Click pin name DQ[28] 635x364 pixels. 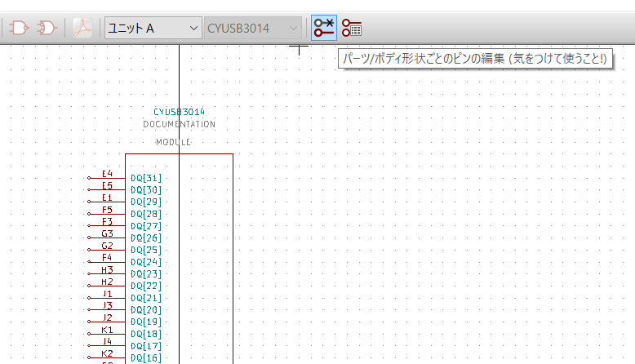coord(146,214)
